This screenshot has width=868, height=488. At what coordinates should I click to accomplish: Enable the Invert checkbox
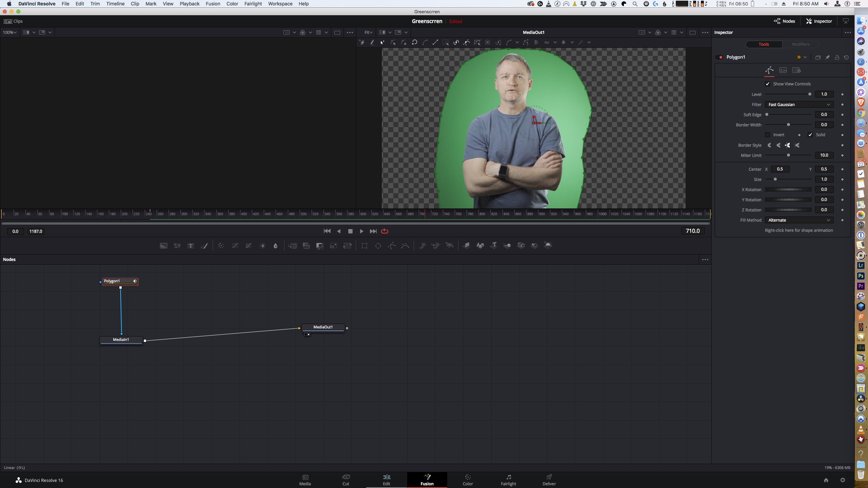tap(768, 135)
